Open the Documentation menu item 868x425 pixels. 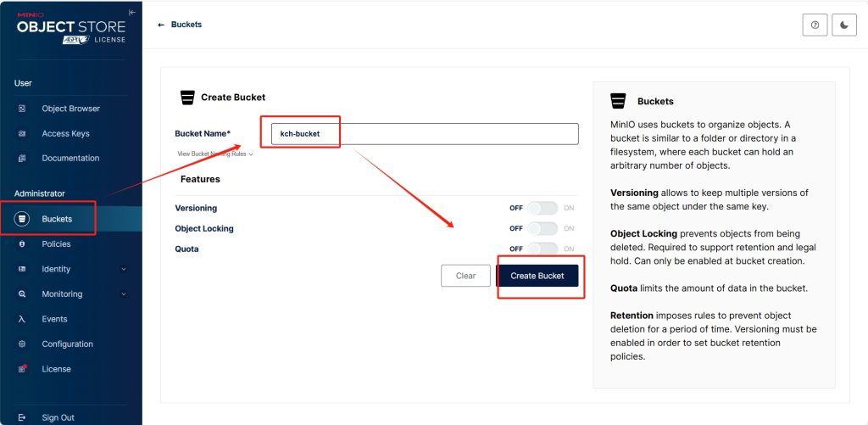[x=71, y=158]
